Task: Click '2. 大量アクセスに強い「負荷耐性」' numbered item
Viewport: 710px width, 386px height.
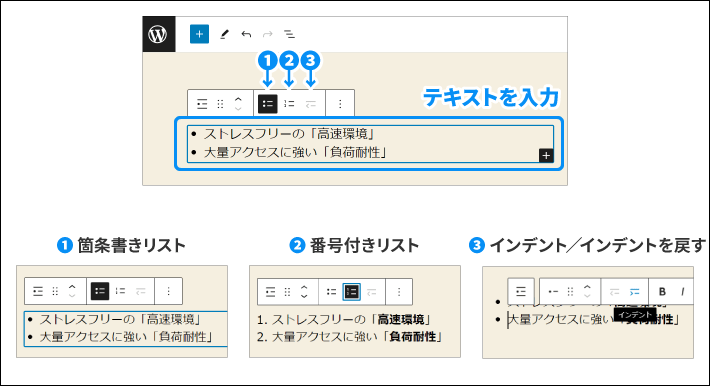Action: [350, 337]
